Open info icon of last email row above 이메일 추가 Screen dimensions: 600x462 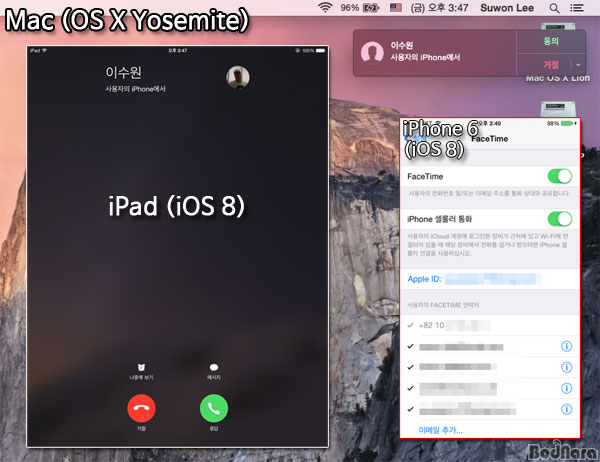click(566, 409)
